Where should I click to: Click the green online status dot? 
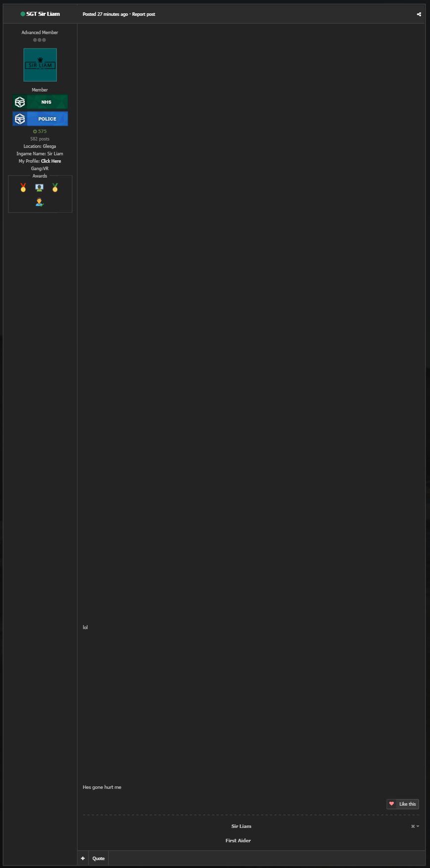23,14
